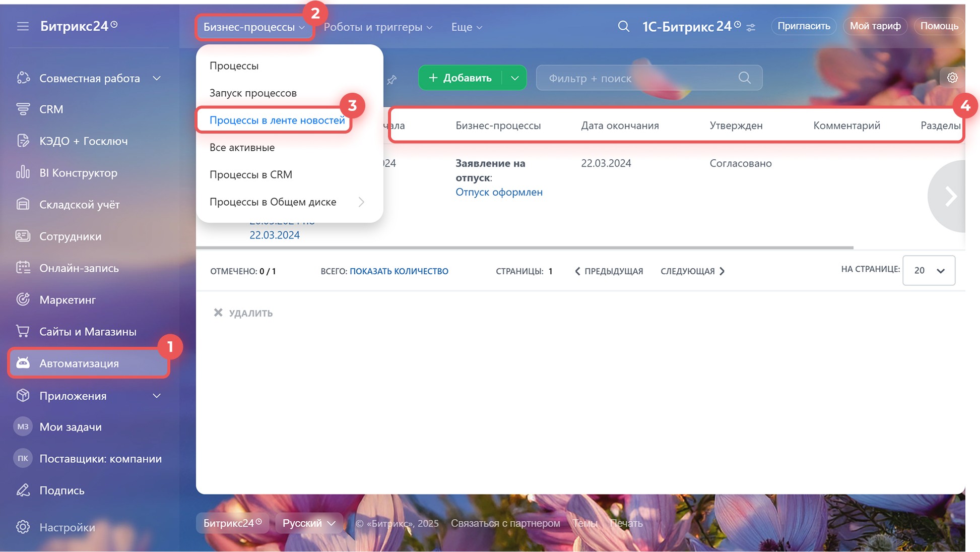Screen dimensions: 980x552
Task: Open the Добавить button dropdown arrow
Action: point(514,78)
